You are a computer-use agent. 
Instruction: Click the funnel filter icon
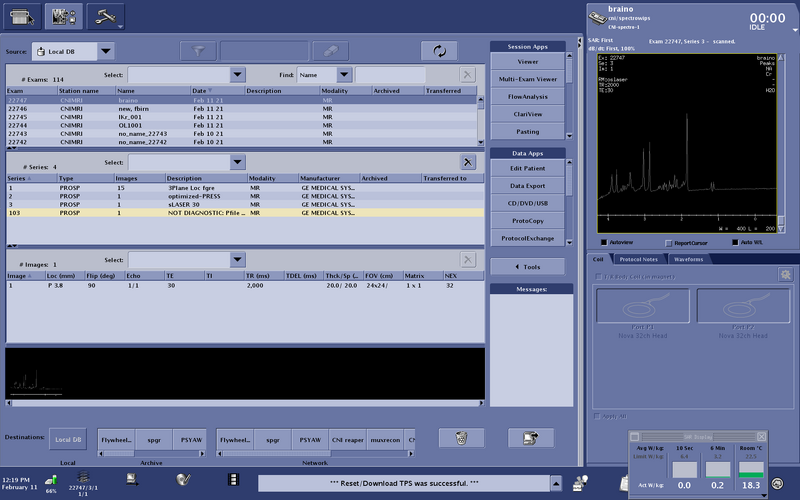198,51
